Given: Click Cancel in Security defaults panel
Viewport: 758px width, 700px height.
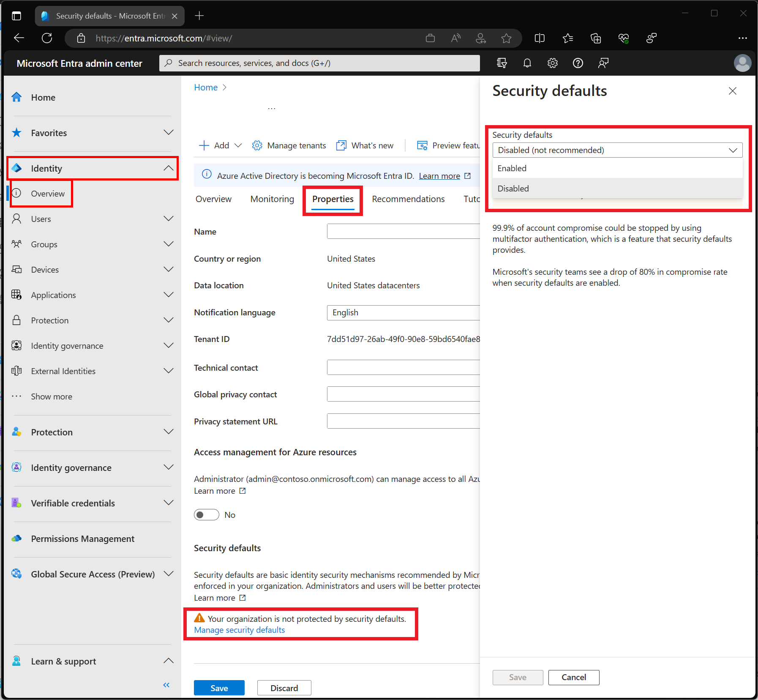Looking at the screenshot, I should 573,677.
